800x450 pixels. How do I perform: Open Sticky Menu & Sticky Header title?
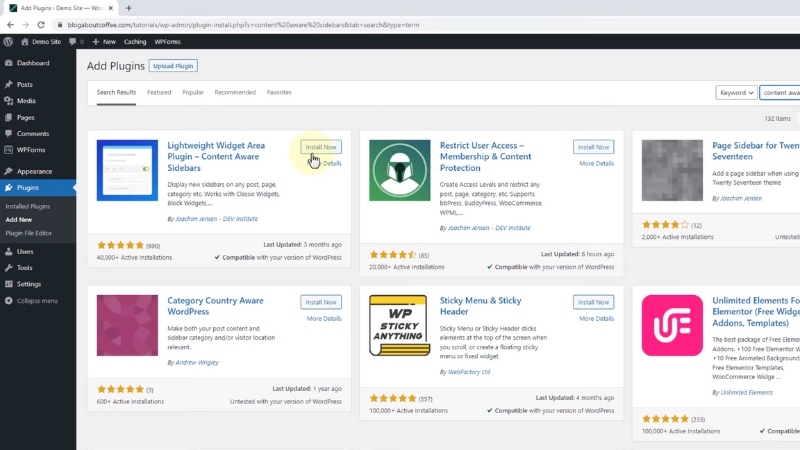[x=481, y=306]
